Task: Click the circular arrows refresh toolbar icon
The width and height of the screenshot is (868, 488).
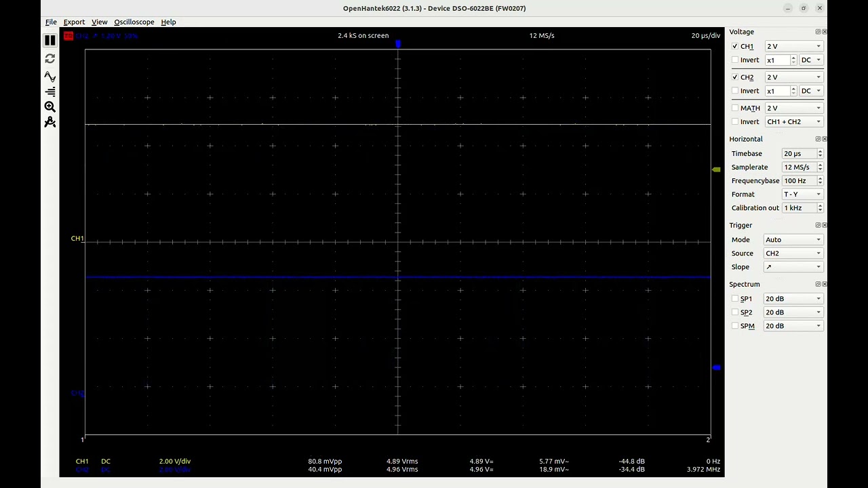Action: tap(50, 59)
